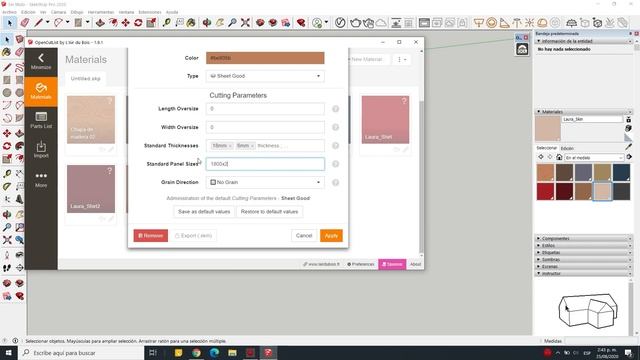
Task: Click the Cancel button
Action: pyautogui.click(x=304, y=236)
